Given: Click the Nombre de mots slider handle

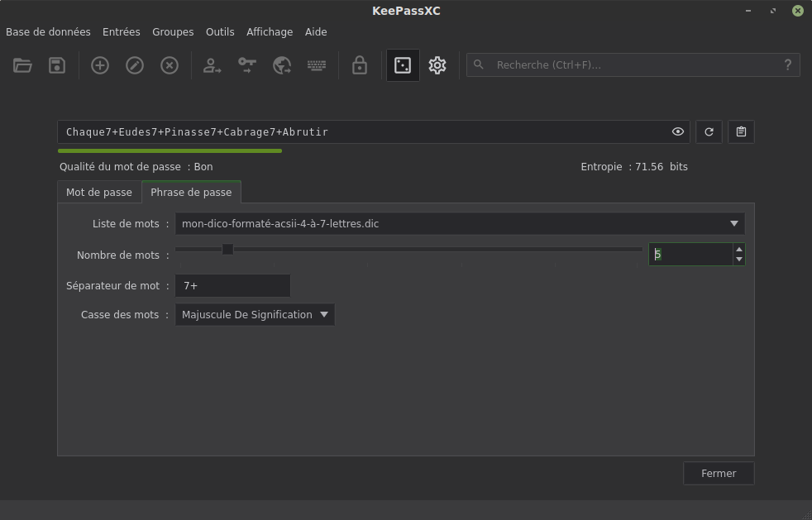Looking at the screenshot, I should [x=227, y=249].
